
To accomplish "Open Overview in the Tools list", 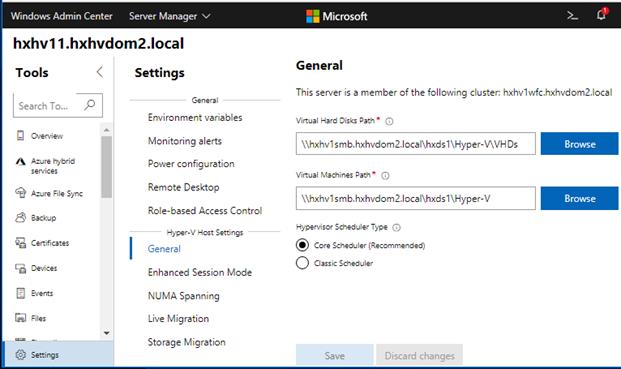I will pos(47,136).
